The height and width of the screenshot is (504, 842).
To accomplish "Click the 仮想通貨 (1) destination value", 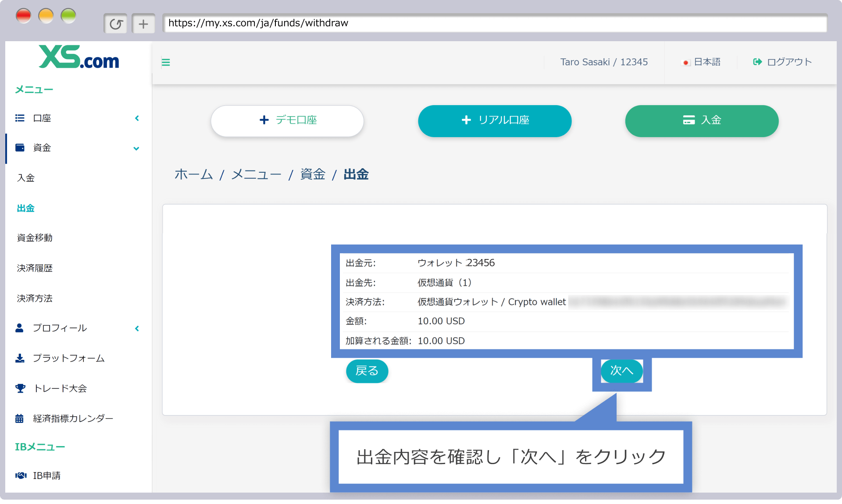I will click(x=445, y=283).
